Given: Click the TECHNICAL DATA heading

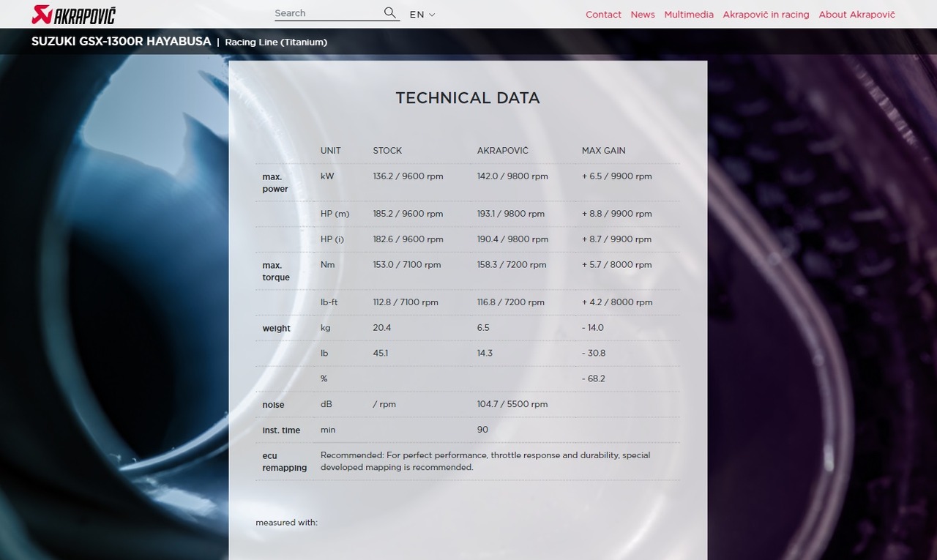Looking at the screenshot, I should 468,98.
